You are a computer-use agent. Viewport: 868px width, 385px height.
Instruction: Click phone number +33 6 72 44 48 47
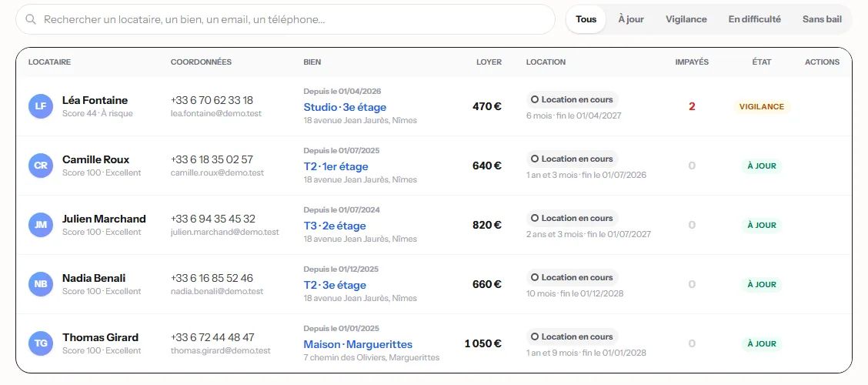(x=212, y=337)
